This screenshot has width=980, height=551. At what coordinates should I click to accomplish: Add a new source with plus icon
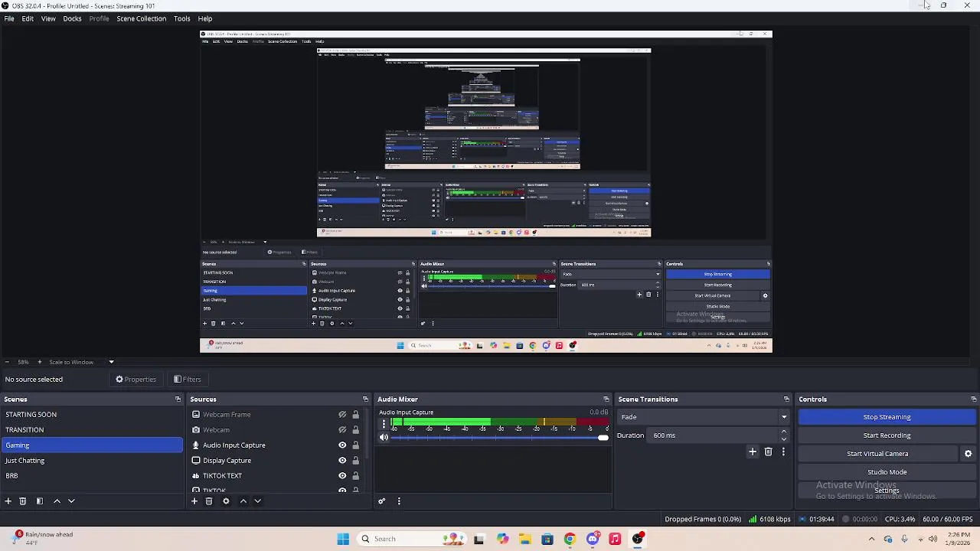194,501
